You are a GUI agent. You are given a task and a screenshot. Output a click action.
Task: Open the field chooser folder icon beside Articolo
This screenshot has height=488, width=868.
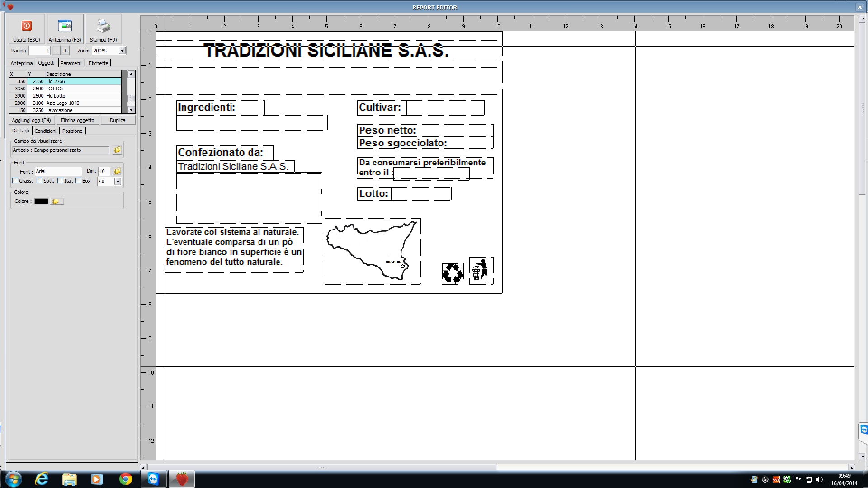click(x=117, y=150)
